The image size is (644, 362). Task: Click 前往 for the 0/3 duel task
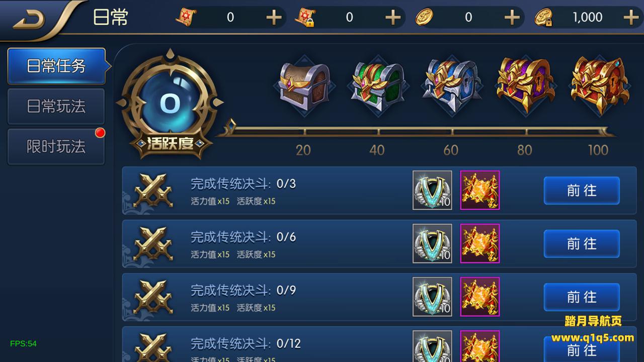click(582, 191)
